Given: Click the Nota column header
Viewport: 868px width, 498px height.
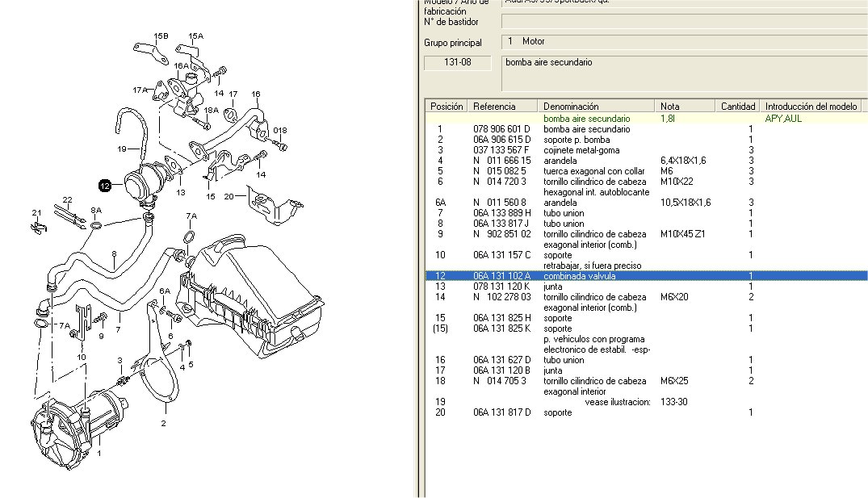Looking at the screenshot, I should (x=685, y=107).
